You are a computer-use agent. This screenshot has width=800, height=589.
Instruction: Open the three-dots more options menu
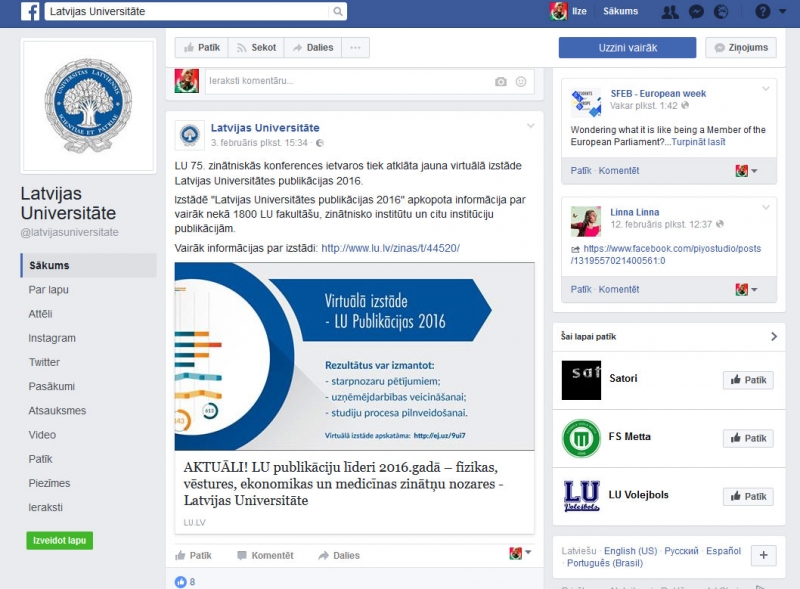[355, 47]
